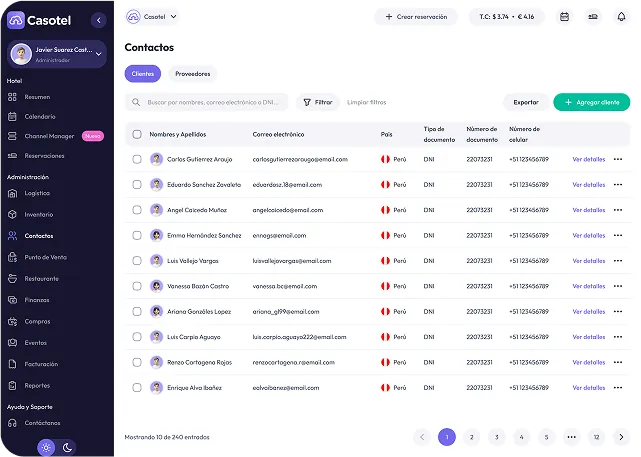Collapse the sidebar with the arrow button
This screenshot has width=641, height=457.
pos(97,19)
